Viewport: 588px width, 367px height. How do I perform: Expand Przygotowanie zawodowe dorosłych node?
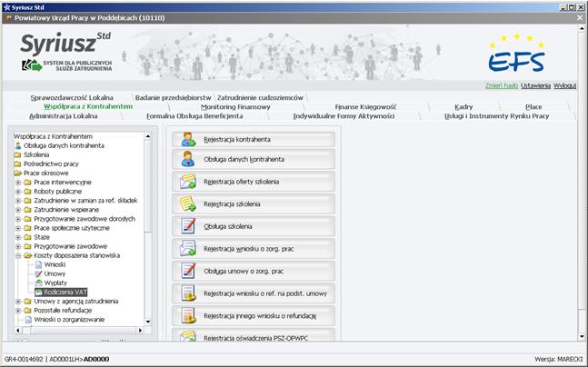click(18, 219)
